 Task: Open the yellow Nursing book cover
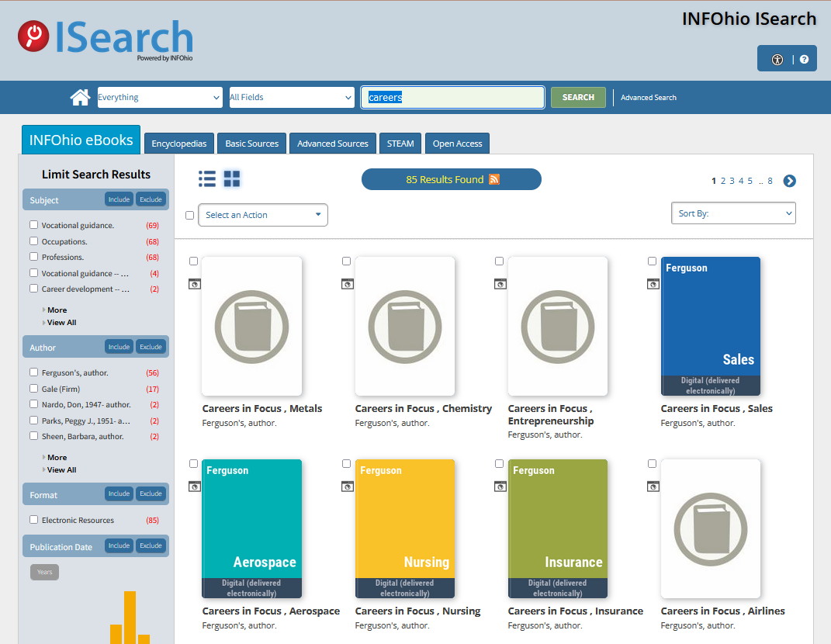405,528
